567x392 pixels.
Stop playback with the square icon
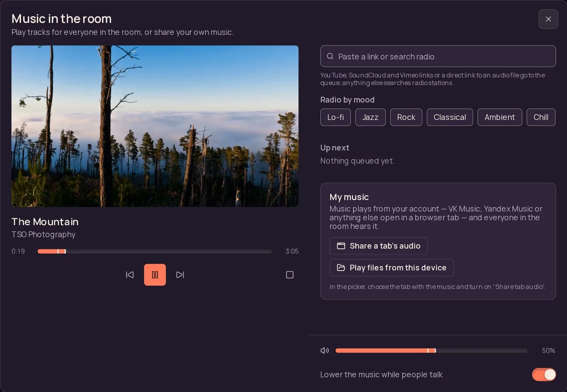(x=290, y=275)
